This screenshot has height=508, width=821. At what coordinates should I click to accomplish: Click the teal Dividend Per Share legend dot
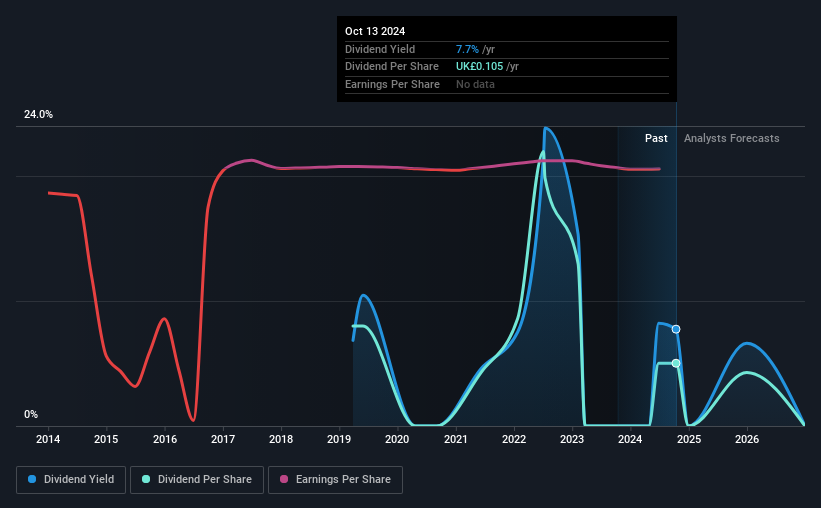pyautogui.click(x=146, y=479)
